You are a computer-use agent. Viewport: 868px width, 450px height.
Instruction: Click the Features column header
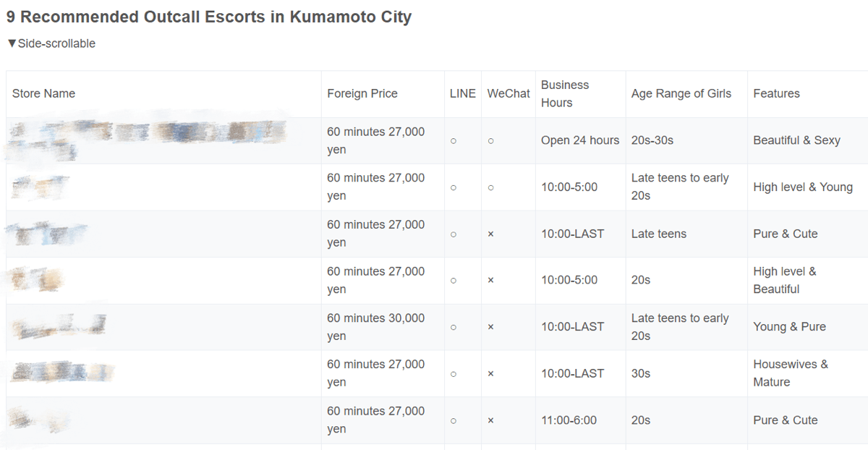[776, 93]
